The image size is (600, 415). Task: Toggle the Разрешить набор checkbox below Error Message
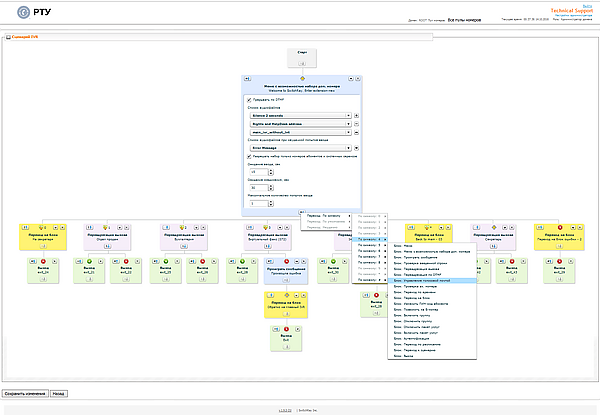pos(249,157)
